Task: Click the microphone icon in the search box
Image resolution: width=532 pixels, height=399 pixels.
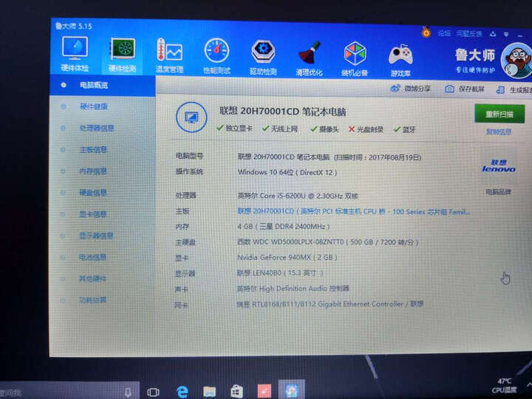Action: [x=128, y=392]
